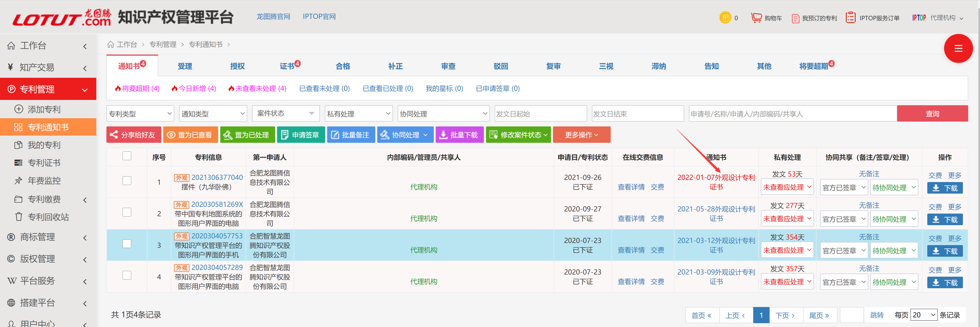Switch to the 授权 tab
The image size is (980, 327).
(x=237, y=66)
